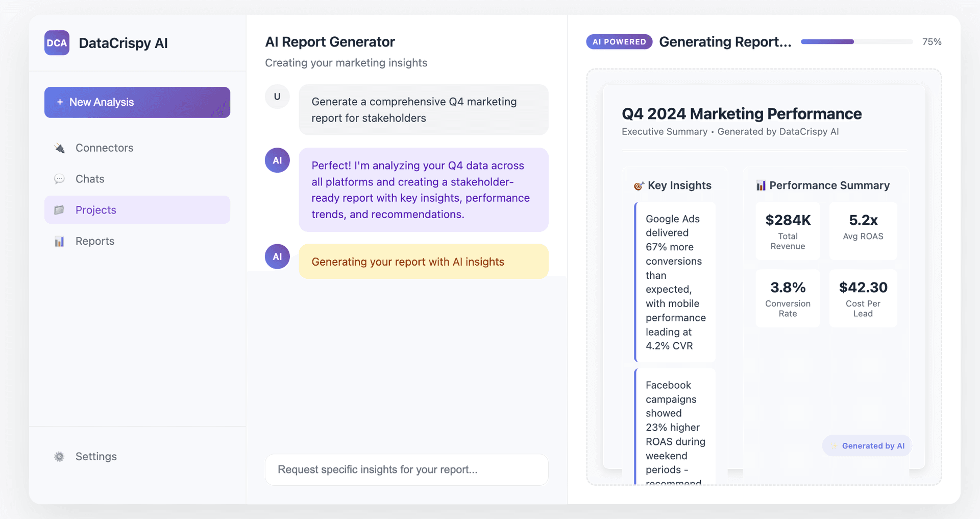
Task: Click the DCA logo icon
Action: pos(57,43)
